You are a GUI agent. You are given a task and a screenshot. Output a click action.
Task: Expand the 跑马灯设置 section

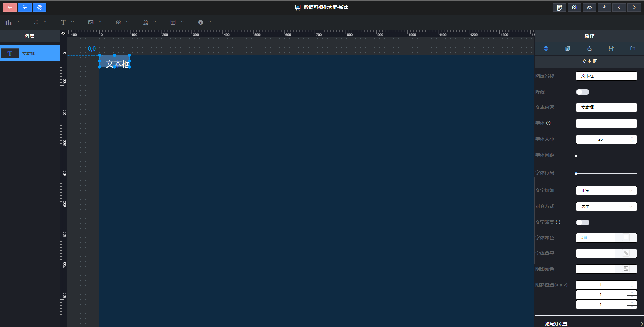(x=589, y=323)
